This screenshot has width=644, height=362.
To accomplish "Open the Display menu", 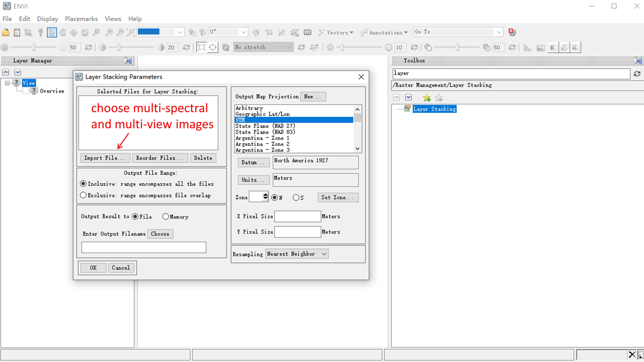I will (x=47, y=19).
